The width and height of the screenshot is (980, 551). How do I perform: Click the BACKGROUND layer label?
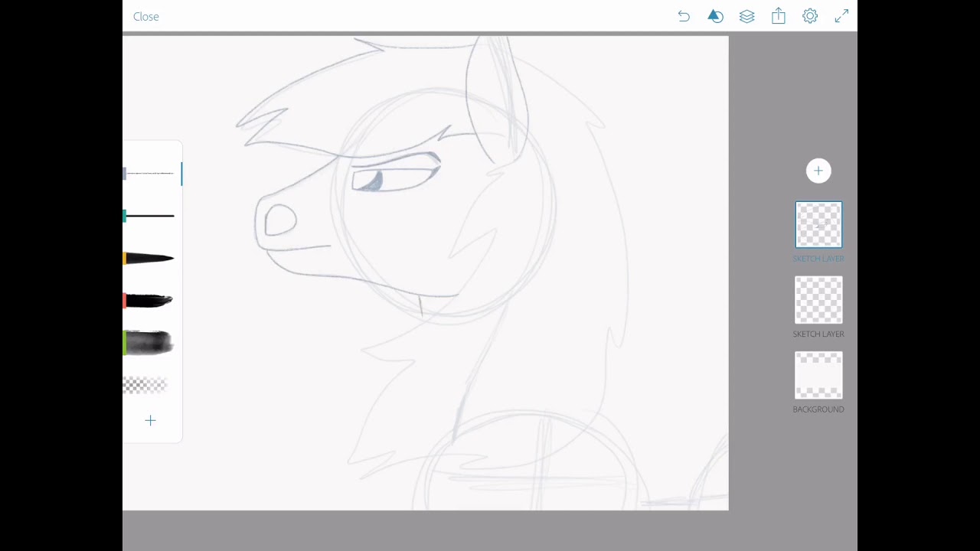point(818,409)
